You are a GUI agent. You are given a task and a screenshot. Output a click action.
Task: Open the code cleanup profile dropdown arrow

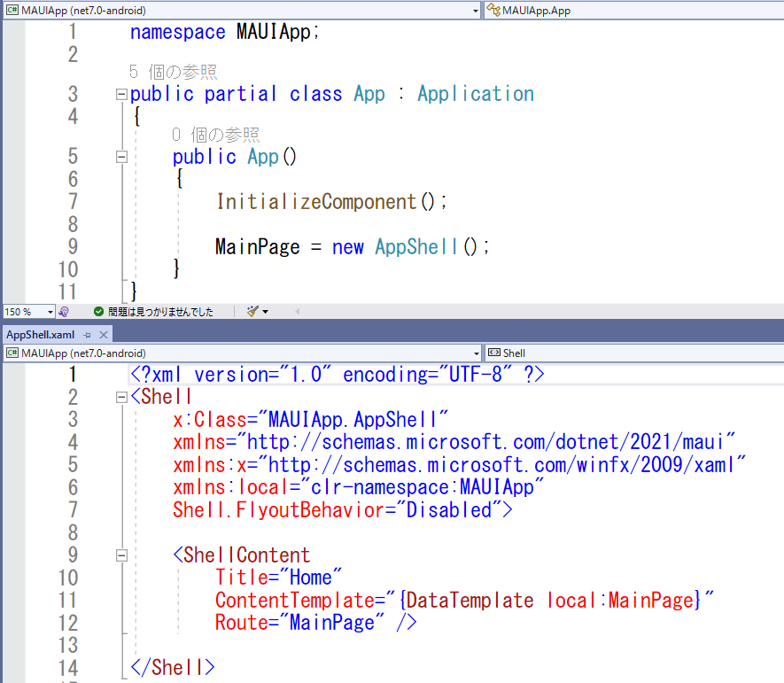coord(266,312)
